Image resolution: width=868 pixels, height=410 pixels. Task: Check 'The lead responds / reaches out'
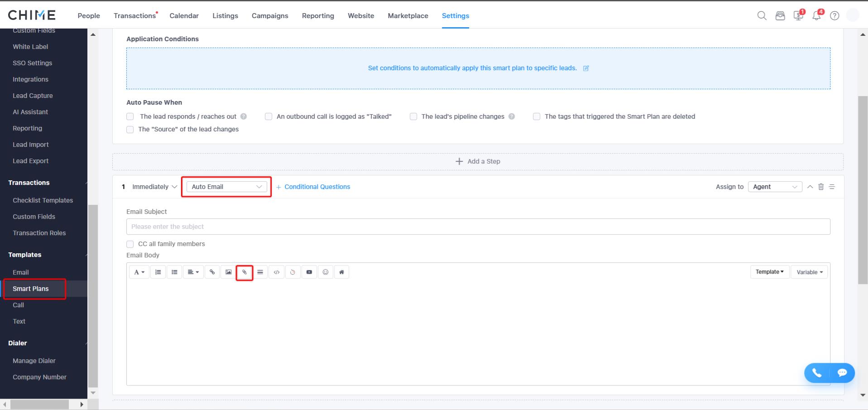pos(130,116)
